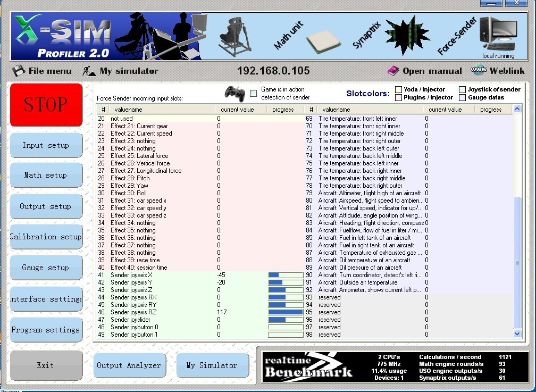Click scrollbar up arrow of slot list

click(x=517, y=109)
